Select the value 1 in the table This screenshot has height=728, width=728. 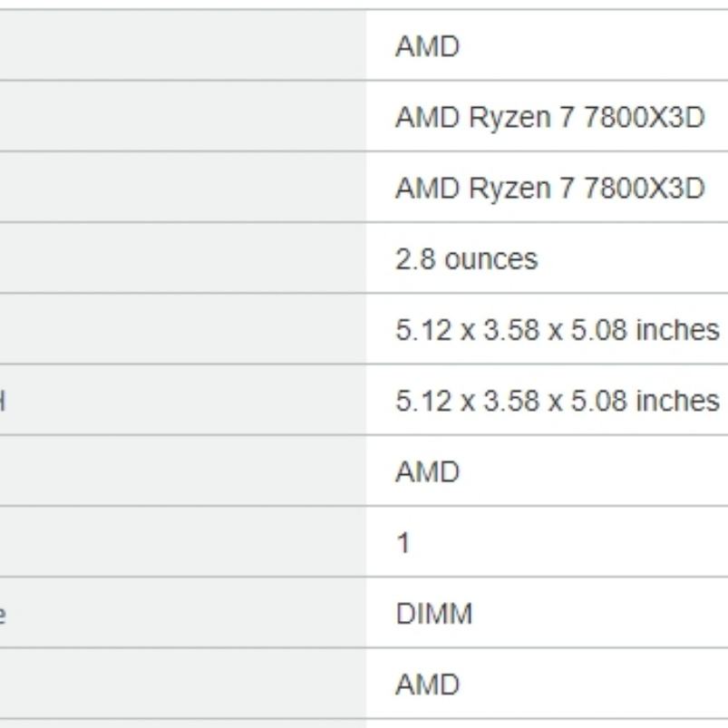coord(403,542)
